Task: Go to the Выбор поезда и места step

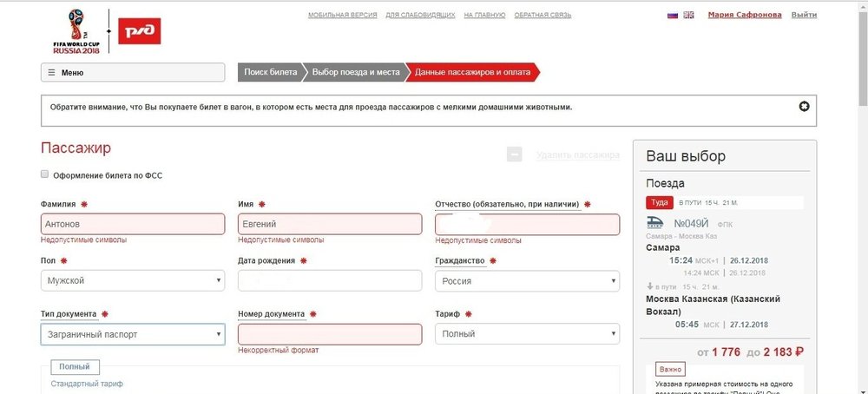Action: click(x=356, y=72)
